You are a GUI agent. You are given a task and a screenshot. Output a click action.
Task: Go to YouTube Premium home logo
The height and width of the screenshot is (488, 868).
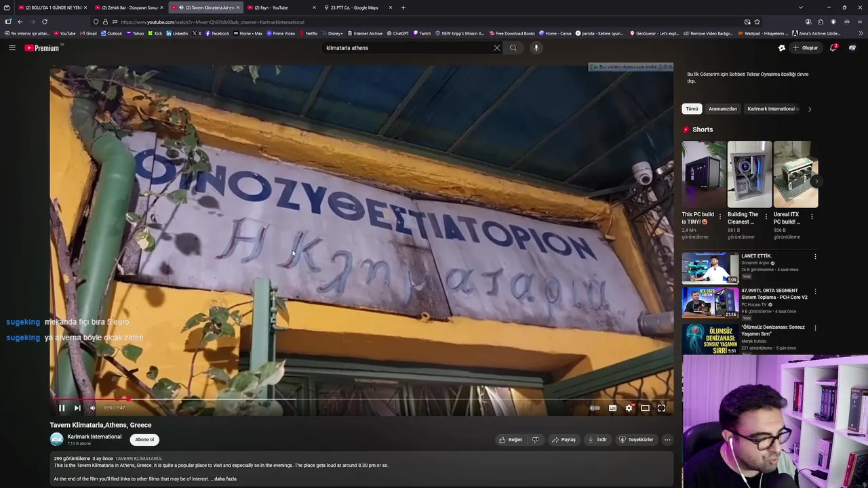tap(43, 48)
